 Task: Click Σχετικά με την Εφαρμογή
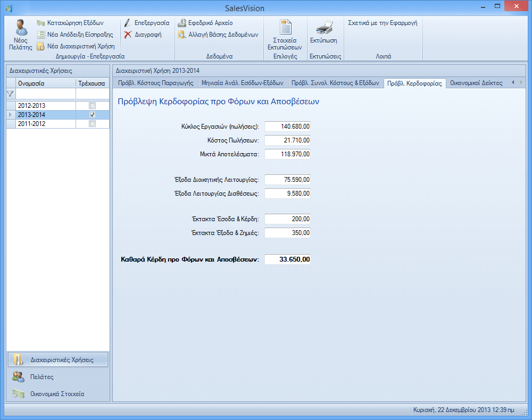(382, 23)
